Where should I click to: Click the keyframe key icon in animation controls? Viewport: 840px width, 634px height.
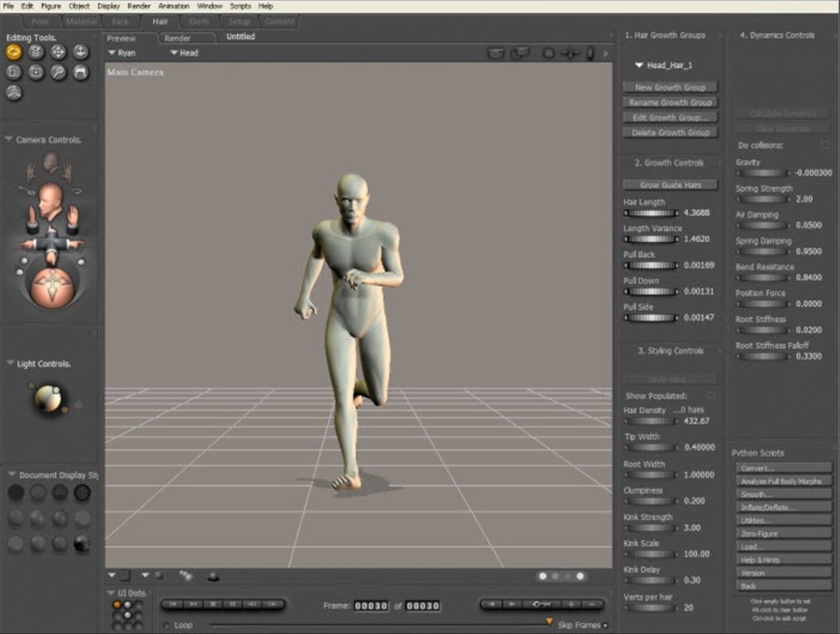point(541,604)
